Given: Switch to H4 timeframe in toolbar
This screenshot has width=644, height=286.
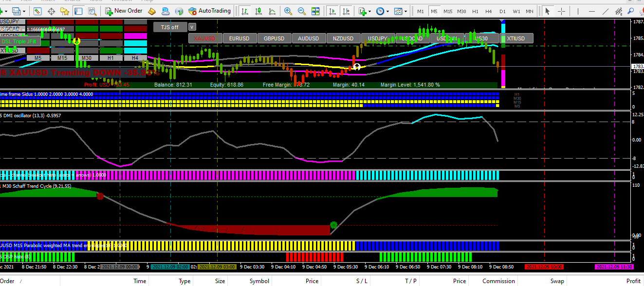Looking at the screenshot, I should (489, 11).
